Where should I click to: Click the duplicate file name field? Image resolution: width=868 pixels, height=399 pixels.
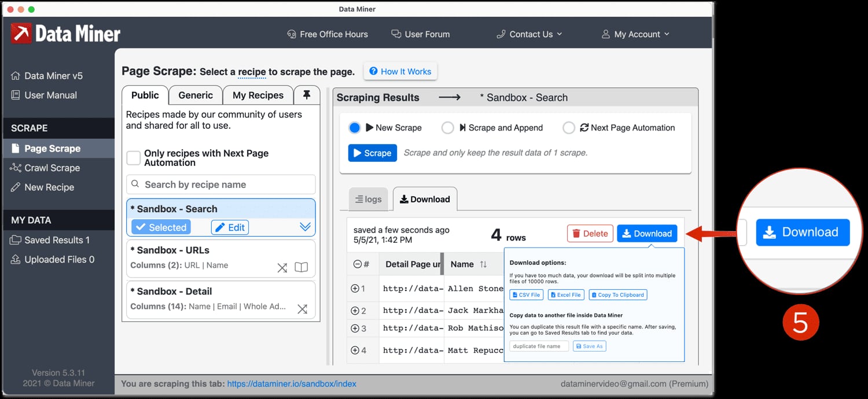[x=539, y=346]
